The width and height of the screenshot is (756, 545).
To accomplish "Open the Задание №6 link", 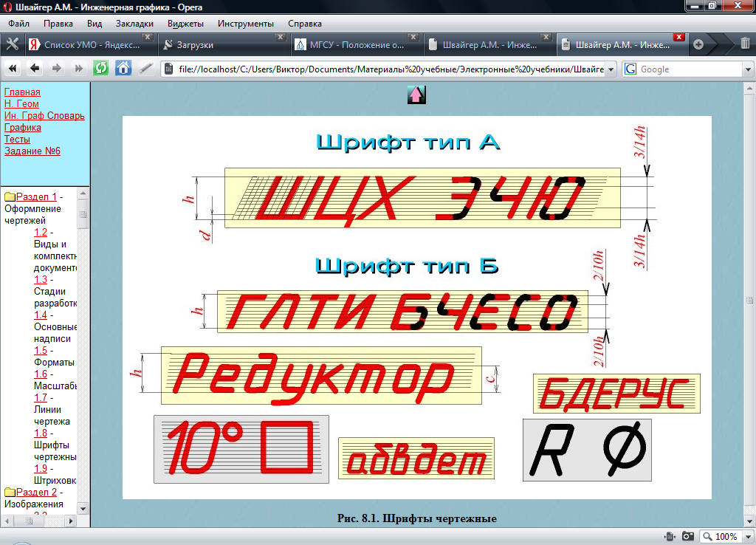I will 32,151.
